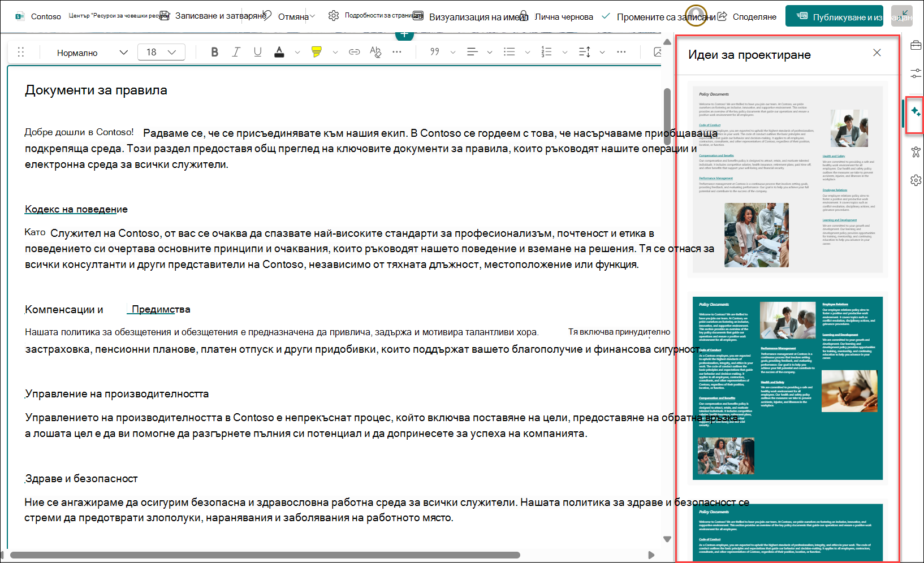The image size is (924, 563).
Task: Click the Промените са записани status
Action: tap(666, 17)
